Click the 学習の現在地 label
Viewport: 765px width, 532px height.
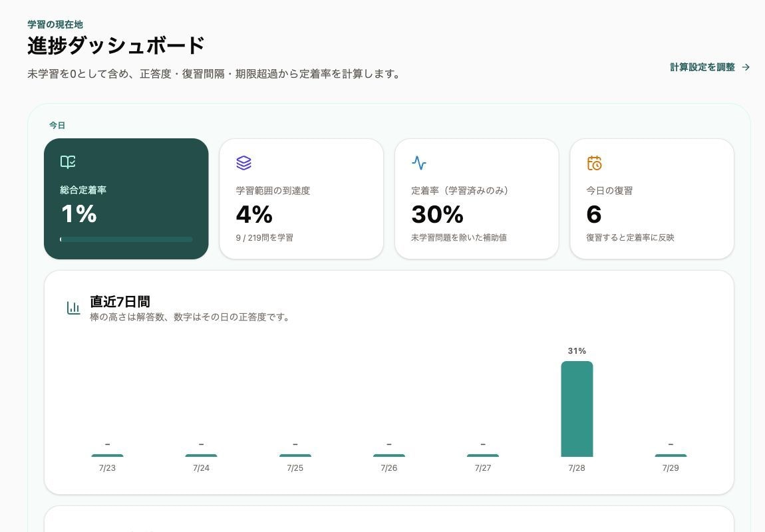click(55, 25)
